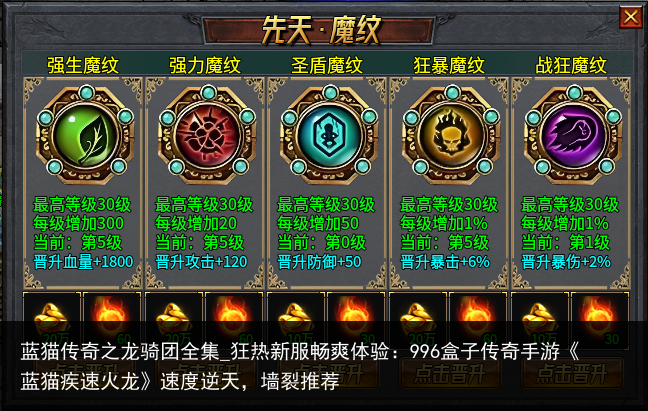Click 晋升暴击+6% stat text
648x411 pixels.
pyautogui.click(x=445, y=262)
